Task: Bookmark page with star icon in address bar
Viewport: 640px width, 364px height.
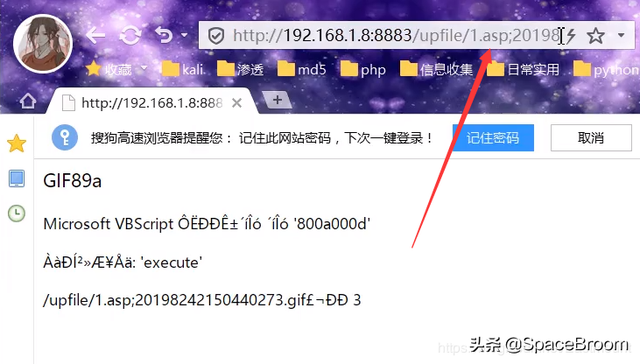Action: tap(596, 36)
